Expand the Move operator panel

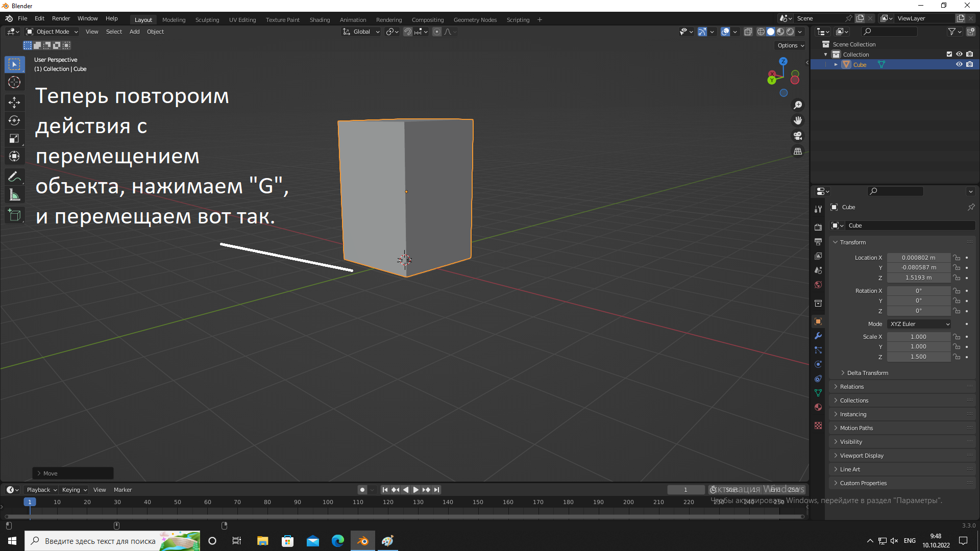pos(73,473)
